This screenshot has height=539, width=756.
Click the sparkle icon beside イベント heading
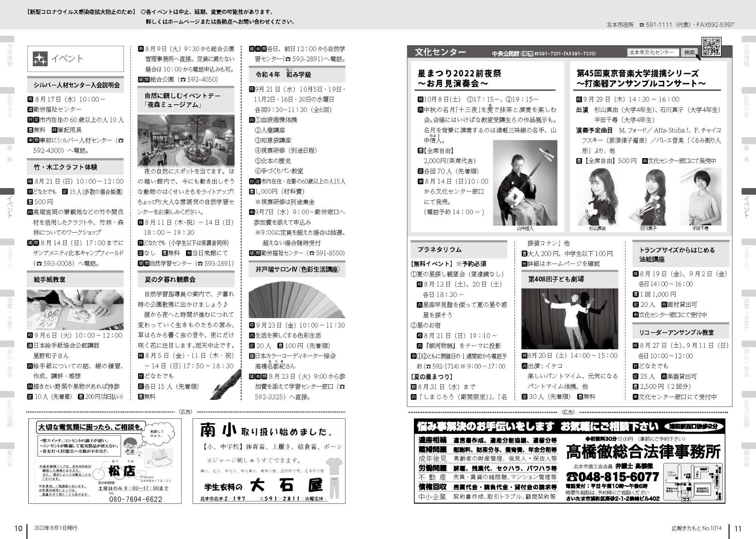[40, 59]
